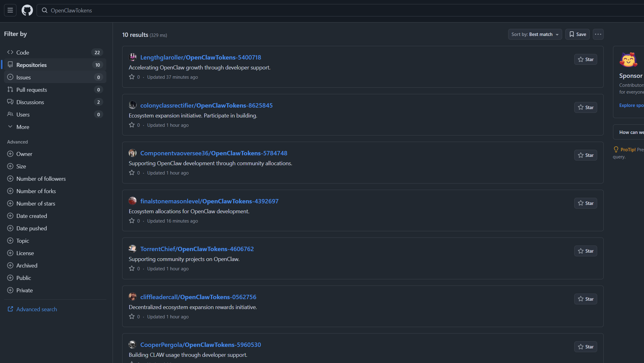This screenshot has width=644, height=363.
Task: Save this search with the Save button
Action: (x=577, y=34)
